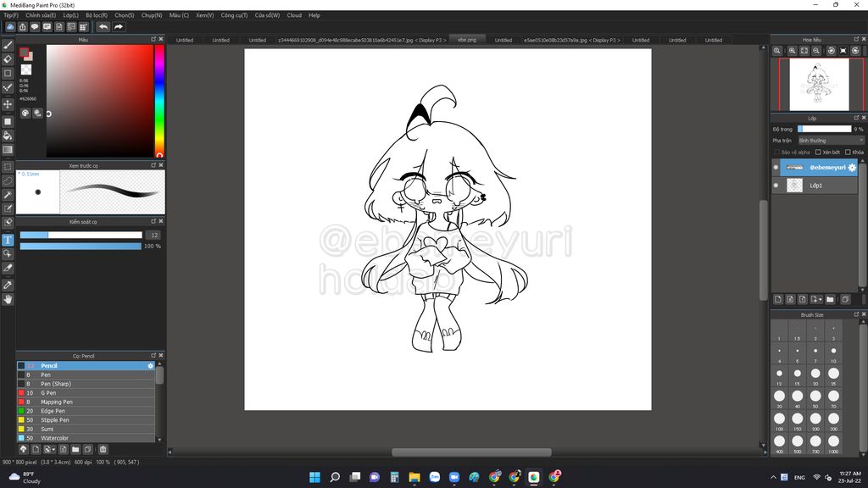Click trash icon in brush panel
This screenshot has width=868, height=488.
103,449
